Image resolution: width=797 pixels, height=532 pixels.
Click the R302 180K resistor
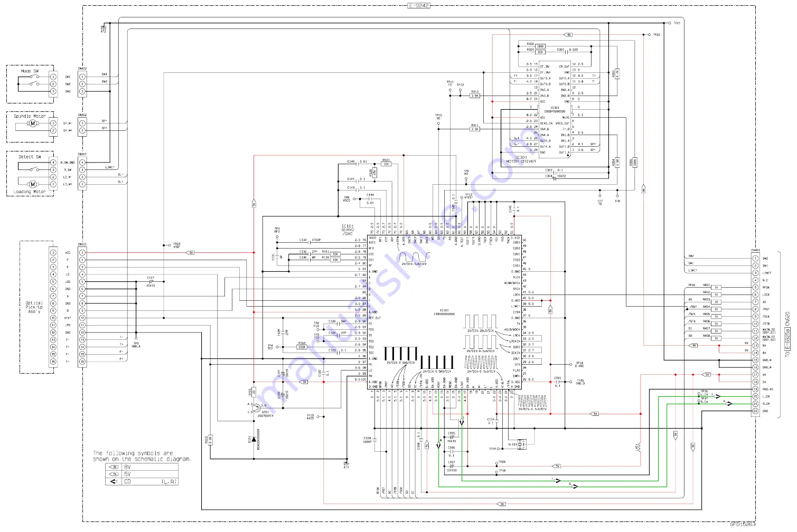click(x=540, y=46)
